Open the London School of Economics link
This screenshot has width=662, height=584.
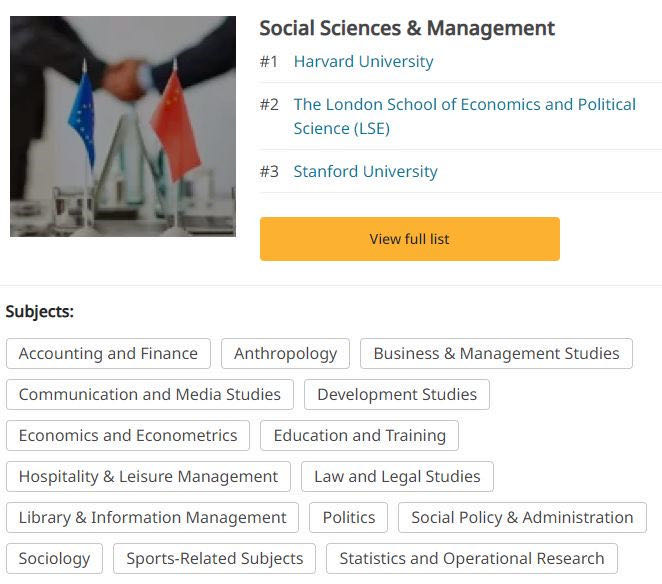(464, 105)
